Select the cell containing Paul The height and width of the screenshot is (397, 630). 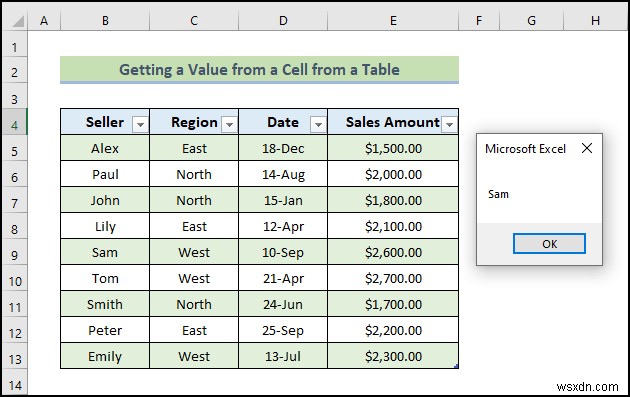(105, 174)
